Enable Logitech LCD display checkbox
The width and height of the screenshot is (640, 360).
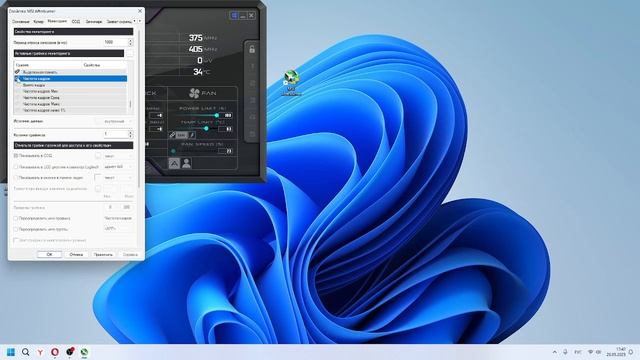pyautogui.click(x=16, y=167)
